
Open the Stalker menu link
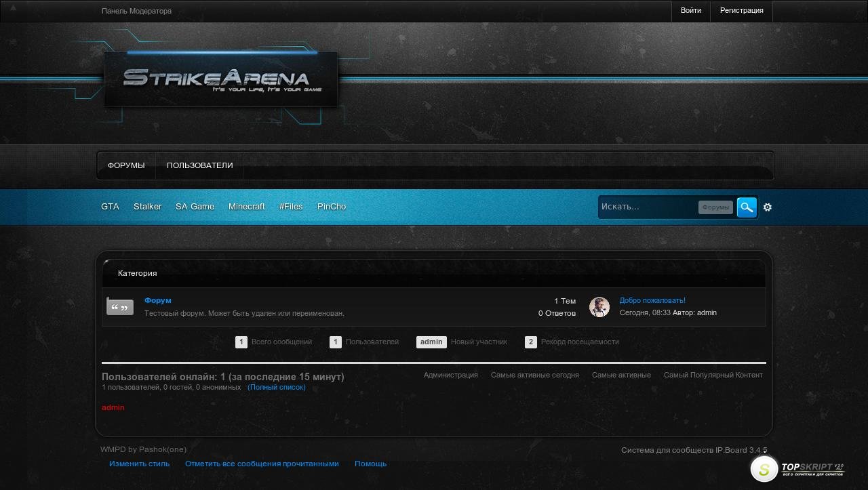tap(147, 207)
